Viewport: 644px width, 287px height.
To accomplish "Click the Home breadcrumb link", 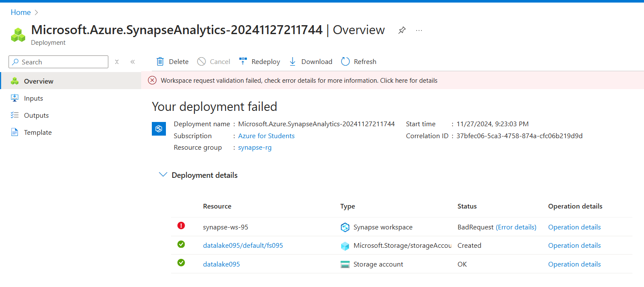I will point(20,12).
